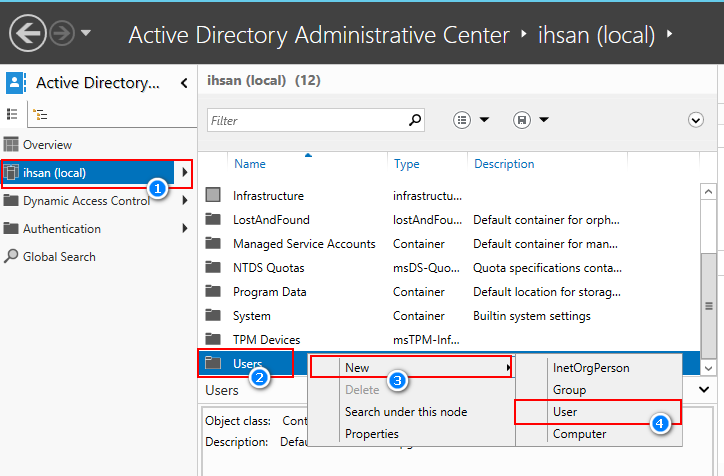The width and height of the screenshot is (724, 476).
Task: Collapse the Users preview pane chevron
Action: point(704,390)
